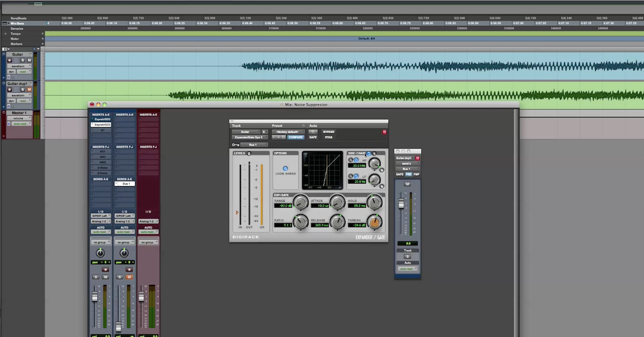Open the factory default preset dropdown
This screenshot has width=644, height=337.
pos(288,131)
